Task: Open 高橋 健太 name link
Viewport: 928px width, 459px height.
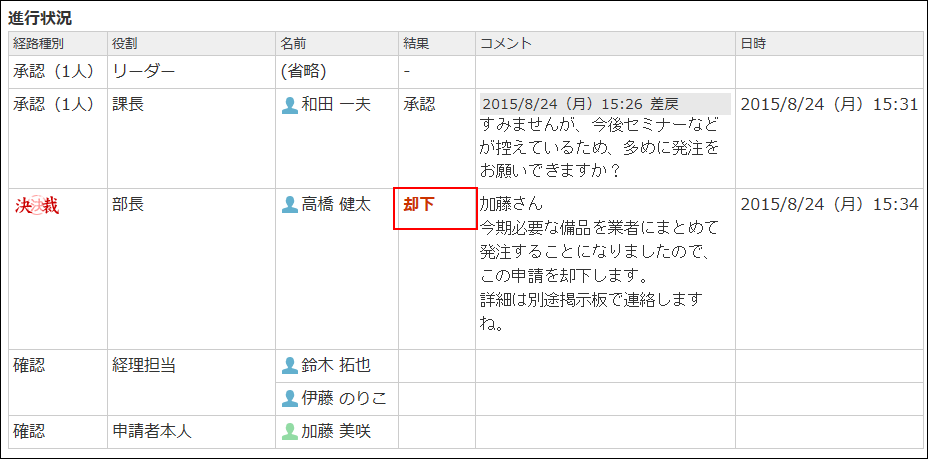Action: click(x=336, y=205)
